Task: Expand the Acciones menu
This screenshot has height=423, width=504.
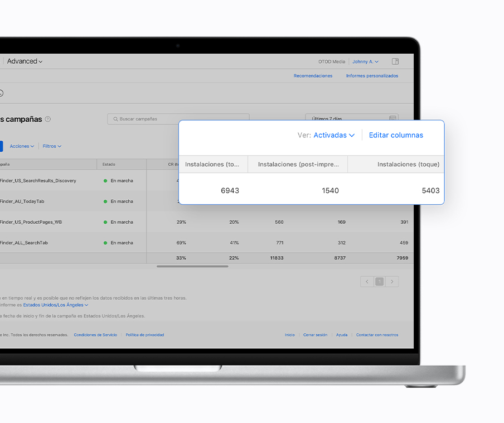Action: 22,146
